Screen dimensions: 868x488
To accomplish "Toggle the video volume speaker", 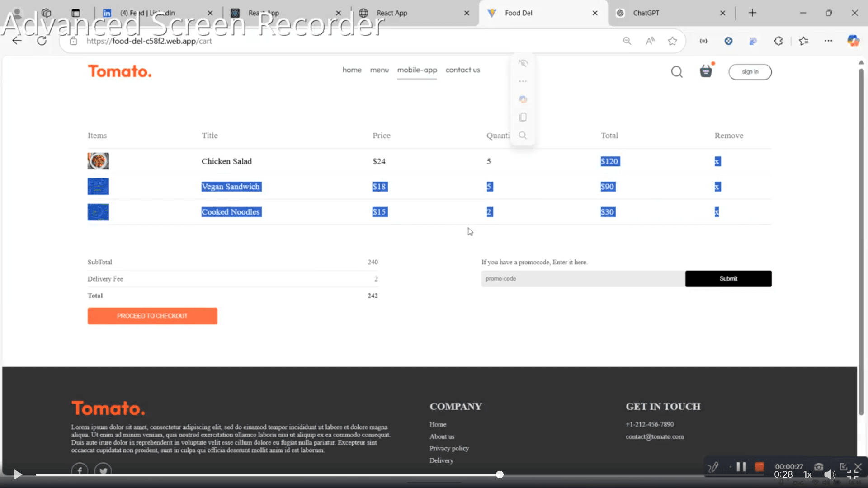I will (x=830, y=474).
